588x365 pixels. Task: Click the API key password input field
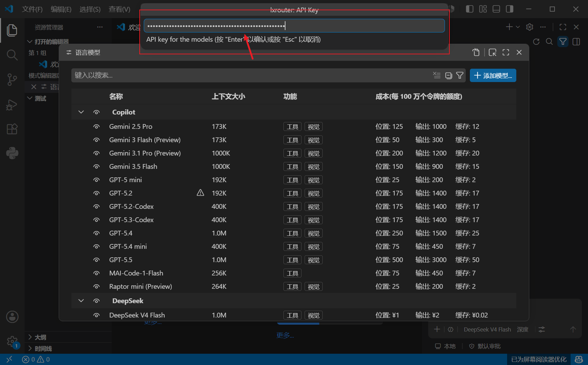point(294,26)
